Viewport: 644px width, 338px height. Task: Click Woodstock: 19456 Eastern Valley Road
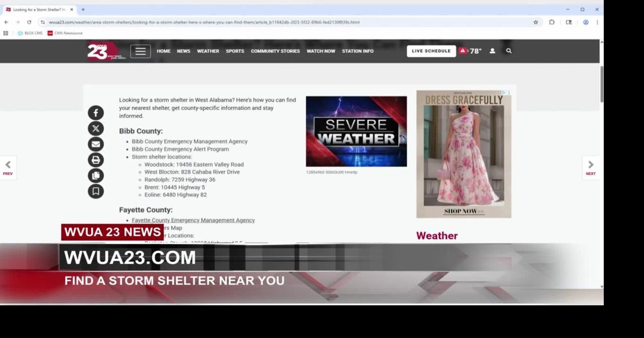point(194,164)
